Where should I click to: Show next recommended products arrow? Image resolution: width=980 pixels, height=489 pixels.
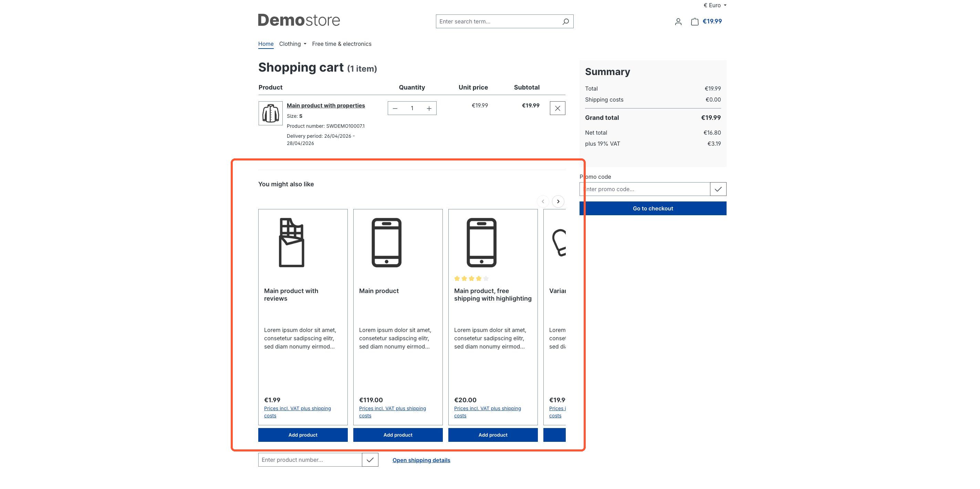click(558, 201)
